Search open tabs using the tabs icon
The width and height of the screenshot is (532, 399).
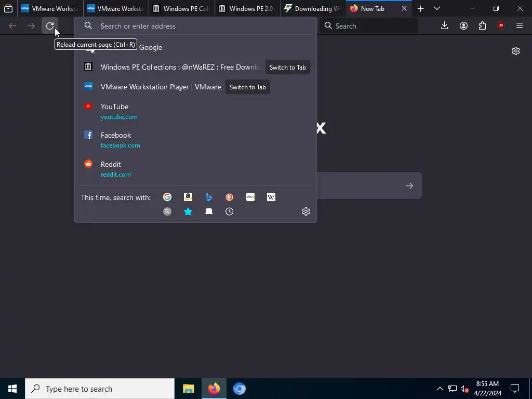[x=209, y=212]
